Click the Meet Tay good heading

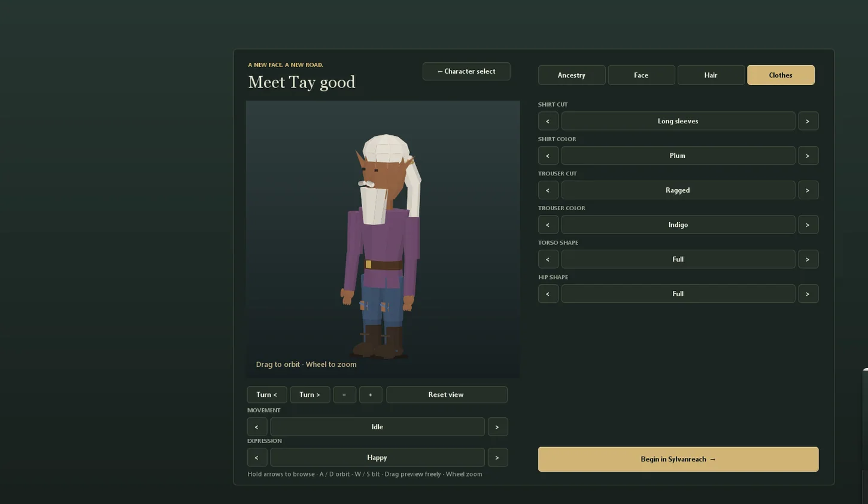pyautogui.click(x=302, y=82)
